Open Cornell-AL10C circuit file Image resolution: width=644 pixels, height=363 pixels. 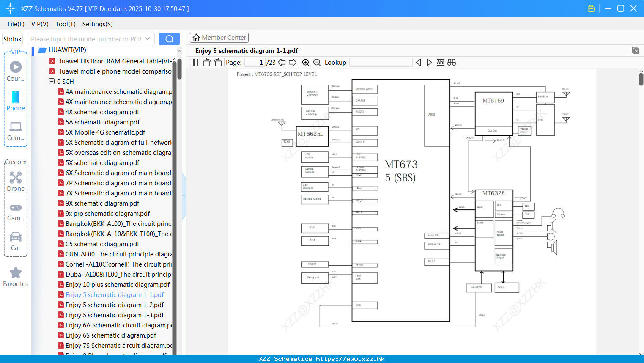[x=115, y=264]
